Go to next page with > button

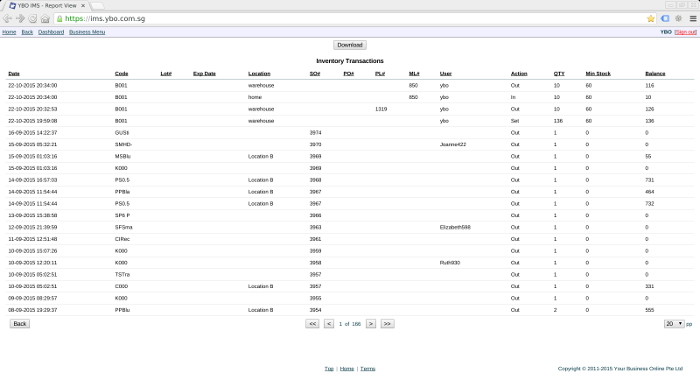point(371,324)
